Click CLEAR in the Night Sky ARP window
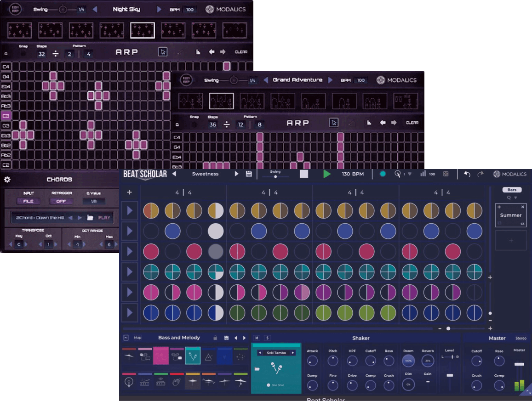Screen dimensions: 532x401 coord(241,52)
